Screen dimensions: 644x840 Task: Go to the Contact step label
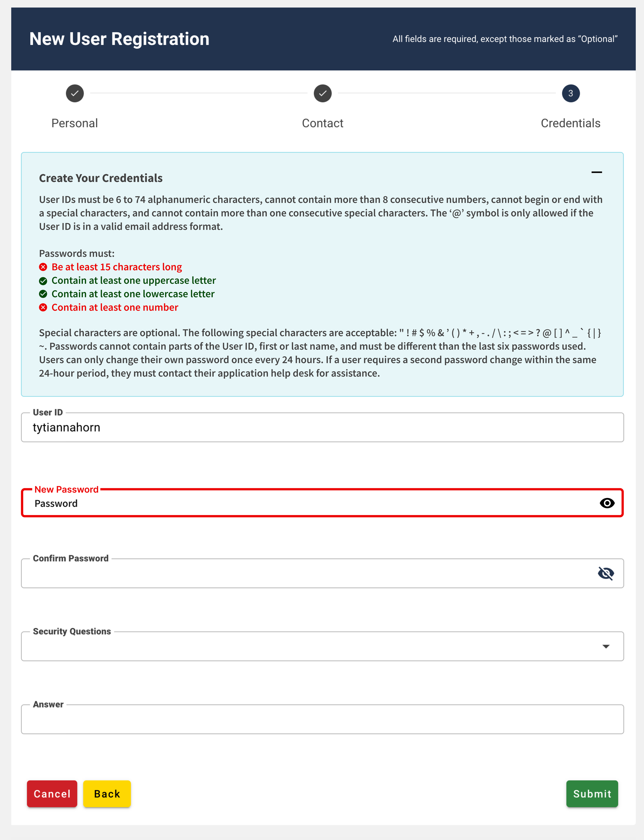pos(322,123)
